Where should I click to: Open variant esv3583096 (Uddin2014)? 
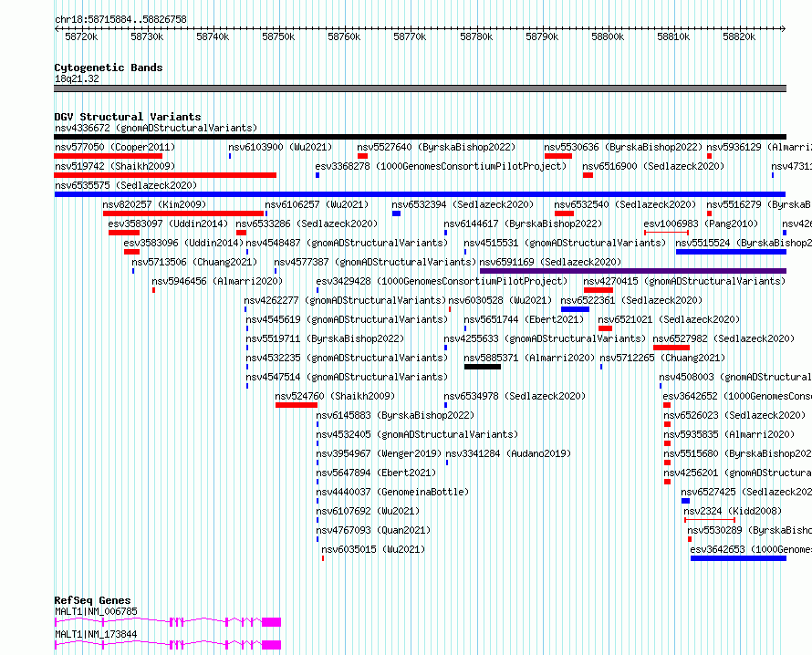click(x=183, y=243)
